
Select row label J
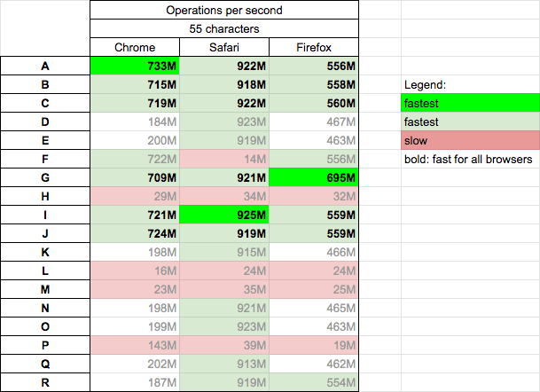click(x=45, y=233)
